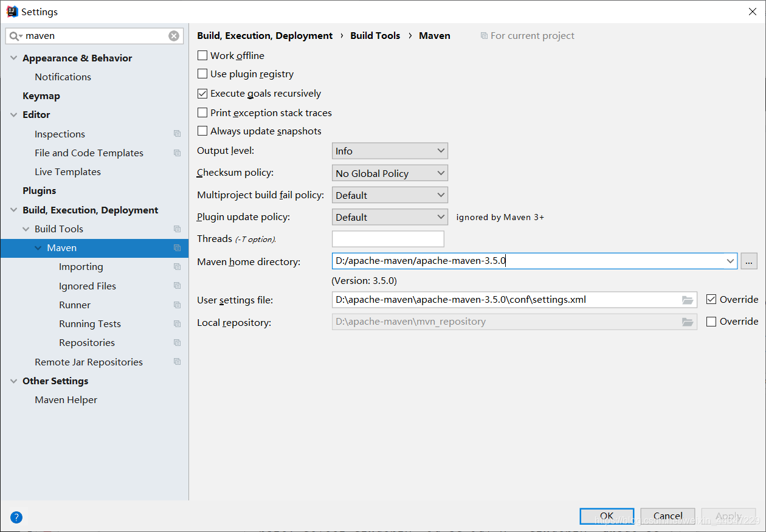Confirm settings with OK button
The width and height of the screenshot is (766, 532).
[607, 516]
